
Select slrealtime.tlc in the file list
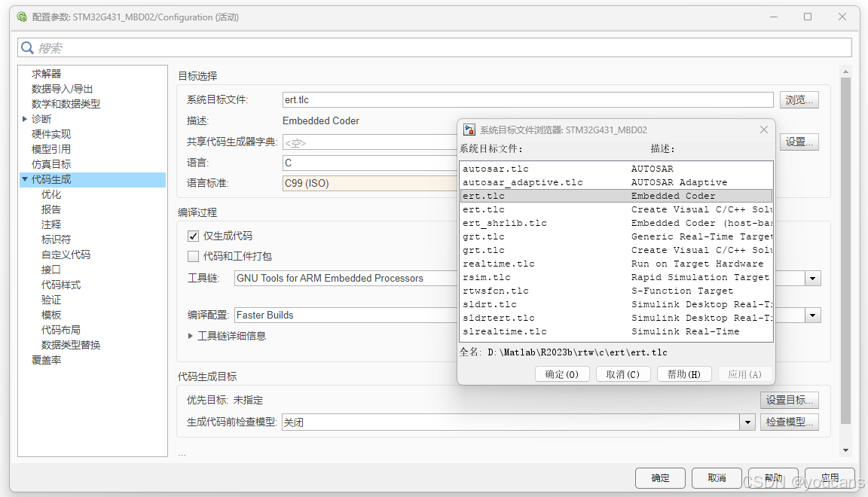(x=616, y=331)
